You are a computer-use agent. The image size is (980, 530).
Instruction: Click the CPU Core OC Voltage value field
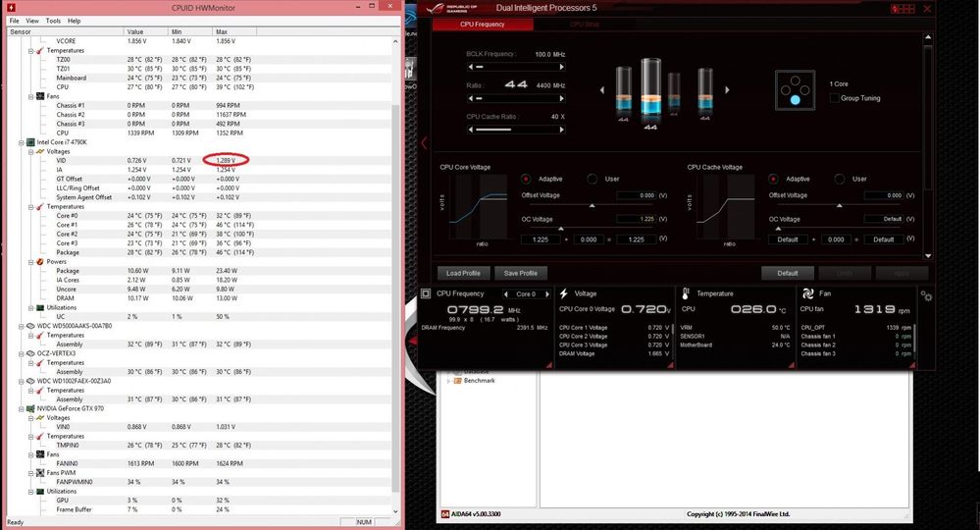click(636, 220)
